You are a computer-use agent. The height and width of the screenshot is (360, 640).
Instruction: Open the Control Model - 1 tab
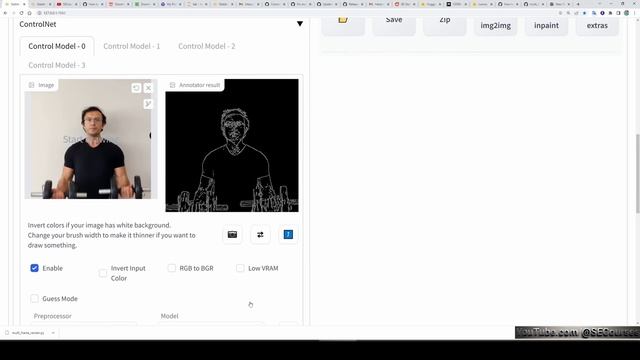click(x=131, y=46)
